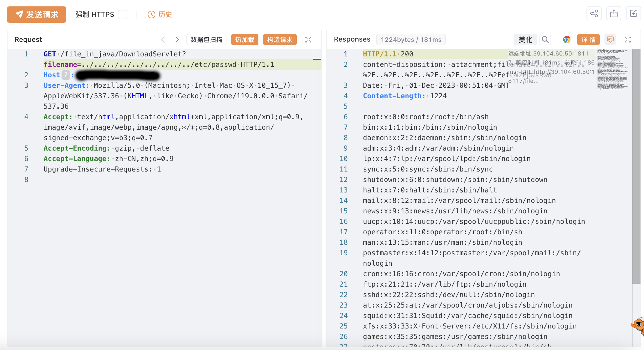
Task: Expand the Request panel to fullscreen
Action: tap(308, 40)
